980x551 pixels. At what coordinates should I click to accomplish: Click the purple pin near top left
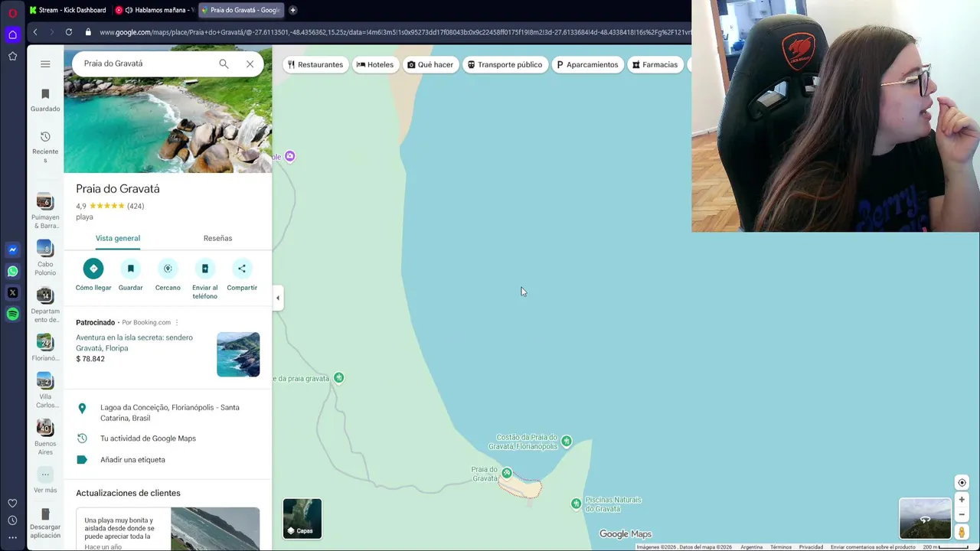(289, 156)
